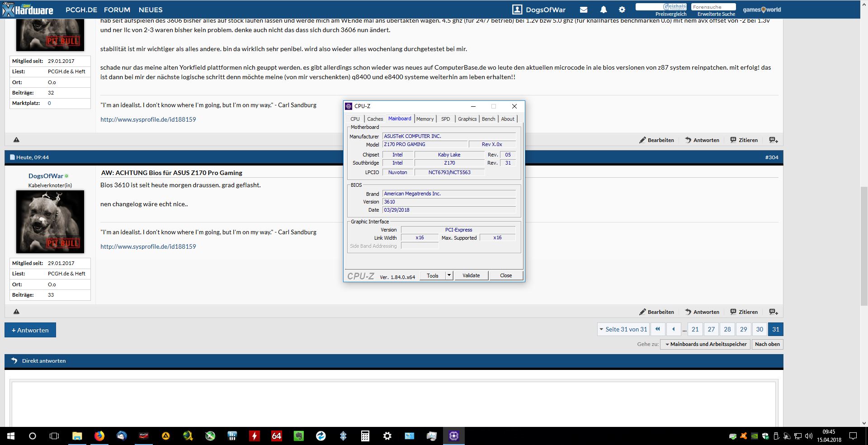
Task: Open the PCGH.DE link in the site header
Action: pos(81,9)
